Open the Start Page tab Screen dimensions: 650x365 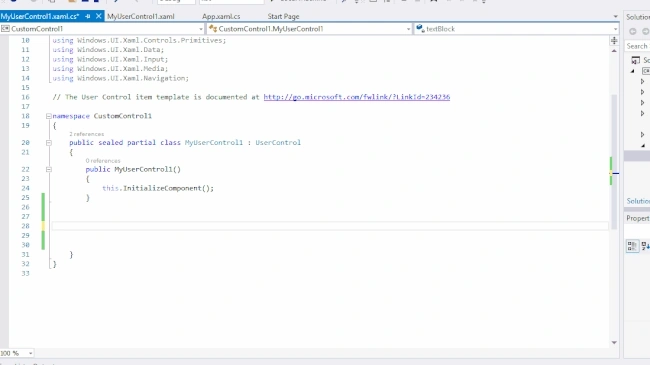tap(283, 17)
